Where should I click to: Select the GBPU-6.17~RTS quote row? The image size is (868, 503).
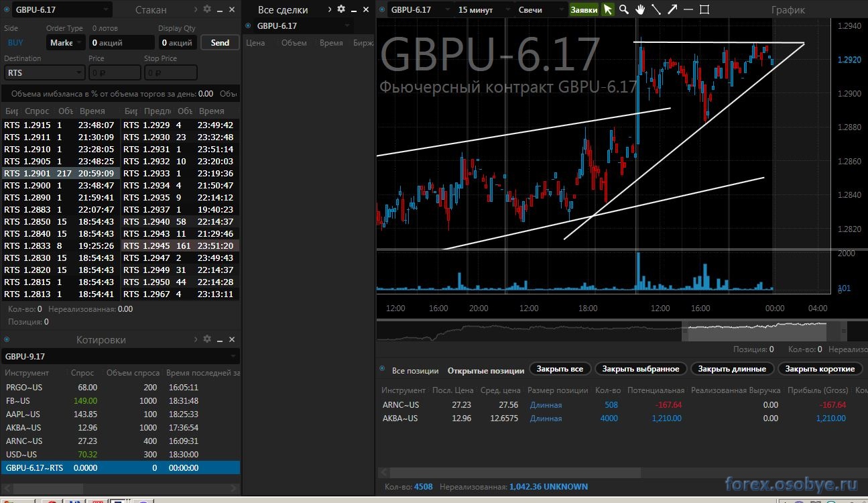point(121,467)
